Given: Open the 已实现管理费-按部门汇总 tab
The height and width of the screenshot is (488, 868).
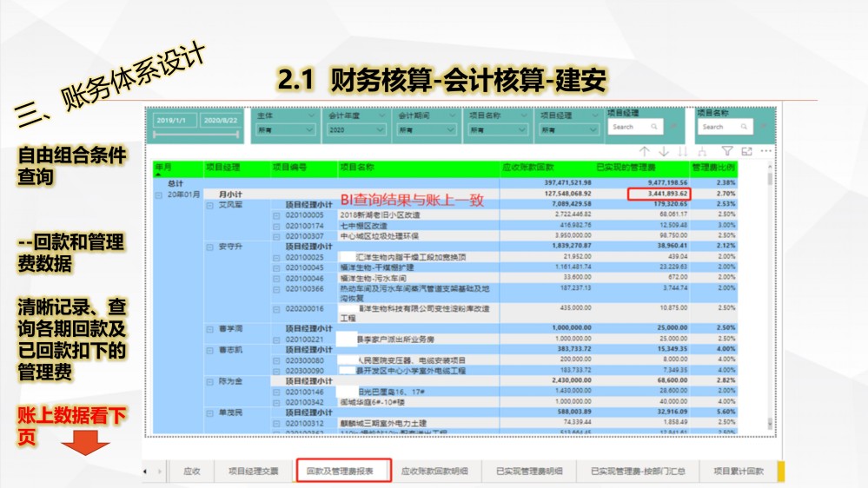Looking at the screenshot, I should tap(638, 472).
